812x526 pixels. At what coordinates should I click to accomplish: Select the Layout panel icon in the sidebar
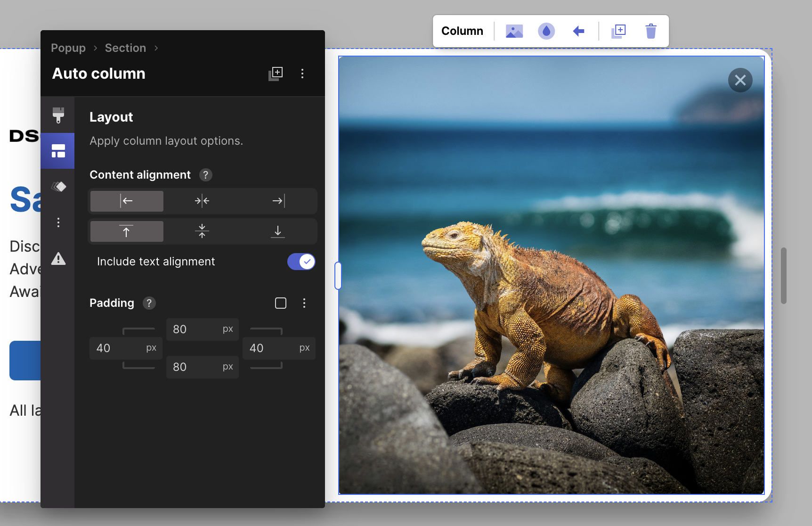[57, 151]
